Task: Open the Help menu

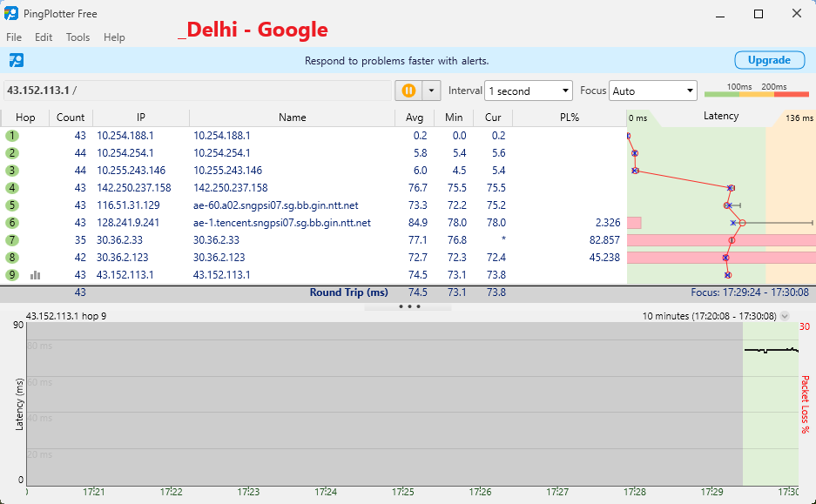Action: [x=114, y=37]
